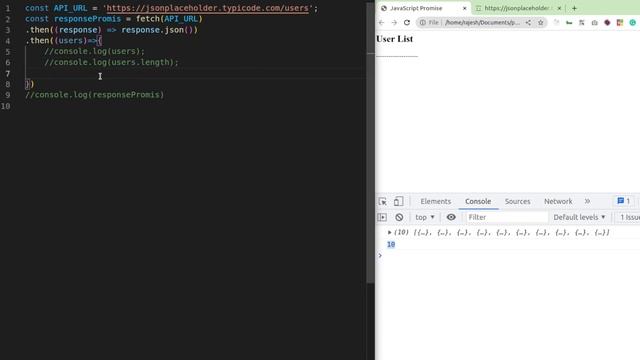640x360 pixels.
Task: Click line number 7 in the editor
Action: (x=8, y=73)
